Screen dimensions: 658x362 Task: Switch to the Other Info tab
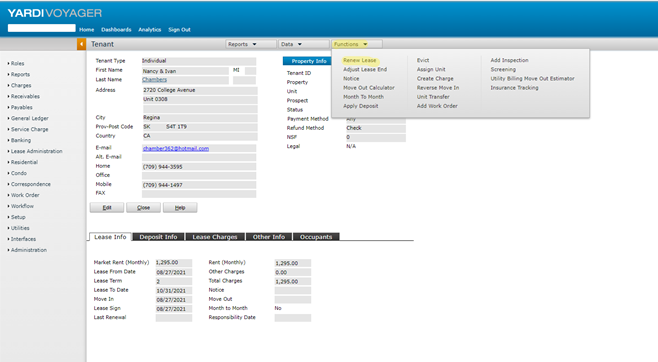coord(269,237)
